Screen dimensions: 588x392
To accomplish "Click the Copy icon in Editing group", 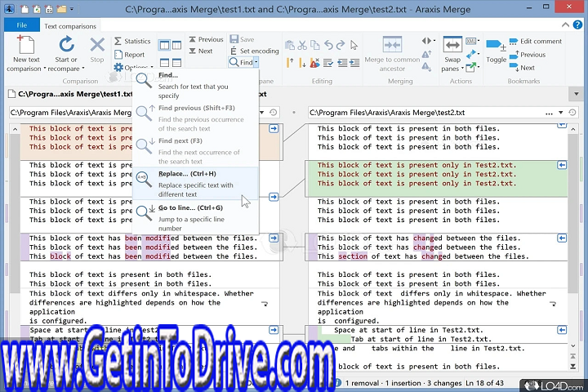I will coord(315,45).
